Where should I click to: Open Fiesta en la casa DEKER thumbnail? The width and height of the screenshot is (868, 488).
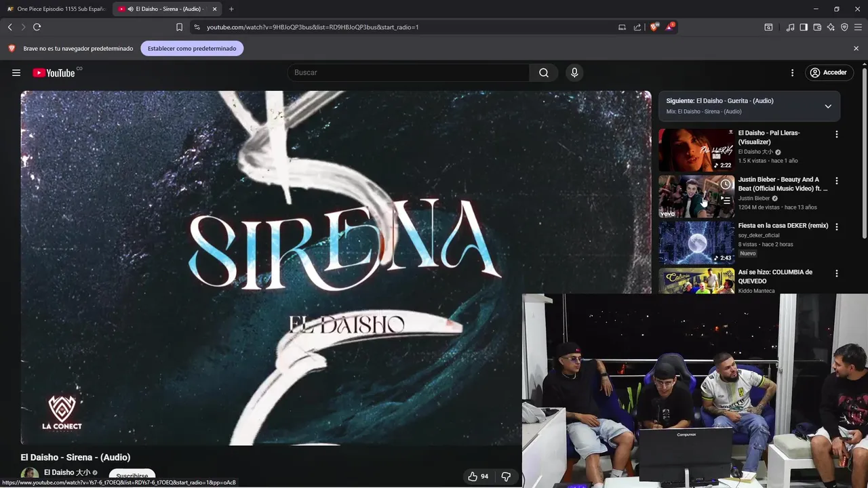tap(696, 243)
